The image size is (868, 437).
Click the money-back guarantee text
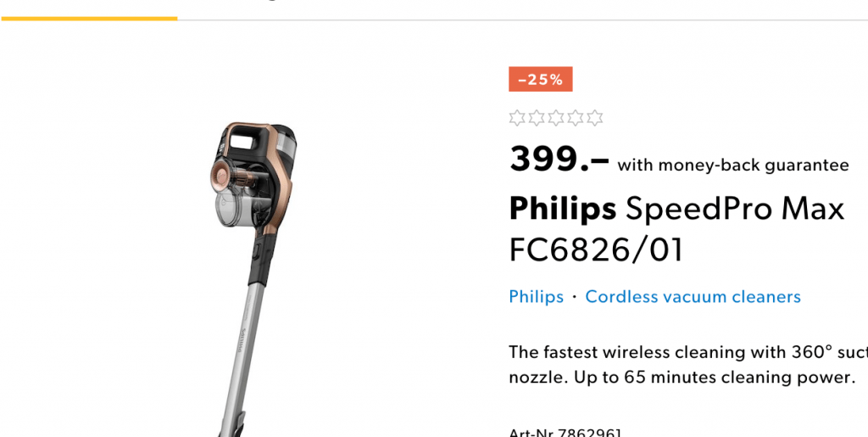click(x=732, y=165)
